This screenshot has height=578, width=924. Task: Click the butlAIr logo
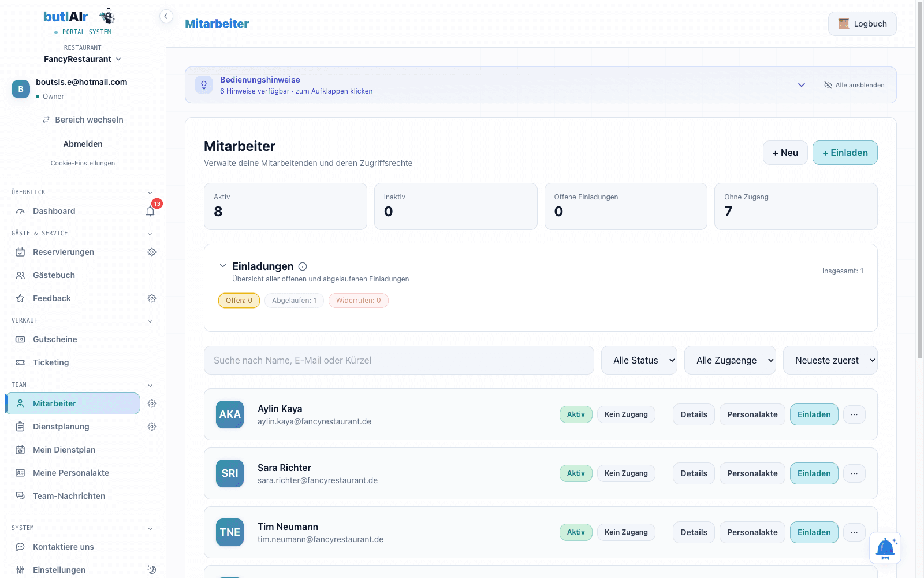click(x=79, y=17)
